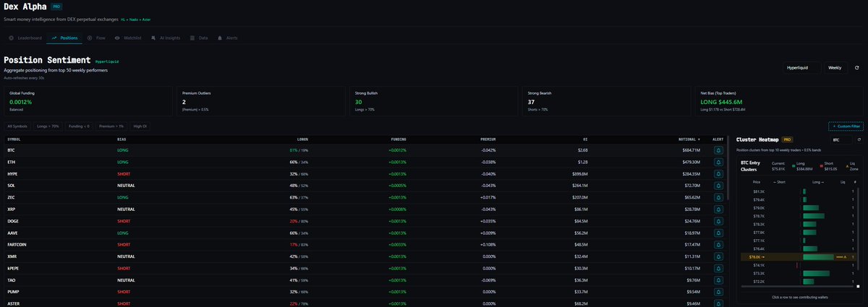Image resolution: width=868 pixels, height=307 pixels.
Task: Click the Global Funding 0.0012% card
Action: (x=88, y=103)
